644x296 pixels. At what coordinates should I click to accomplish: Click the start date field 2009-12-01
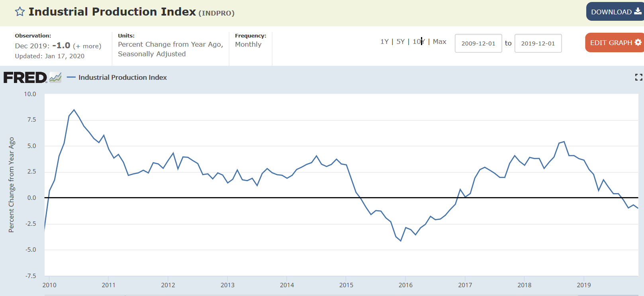(478, 43)
